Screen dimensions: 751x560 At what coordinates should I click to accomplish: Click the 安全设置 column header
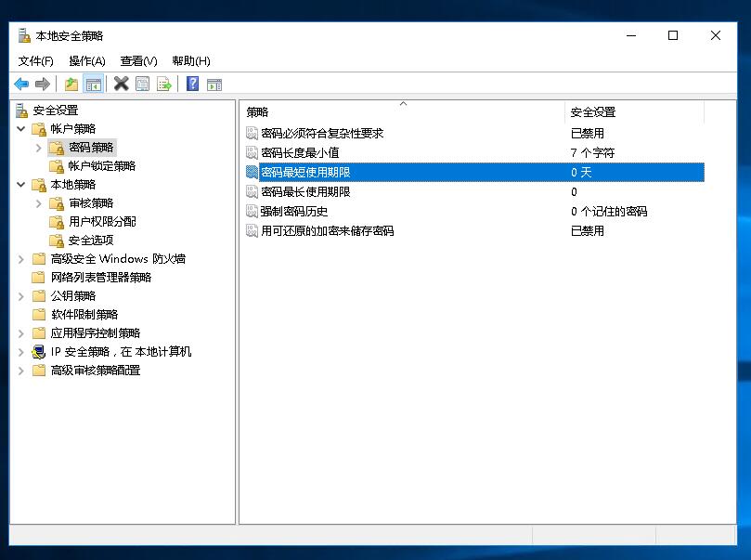click(x=635, y=112)
